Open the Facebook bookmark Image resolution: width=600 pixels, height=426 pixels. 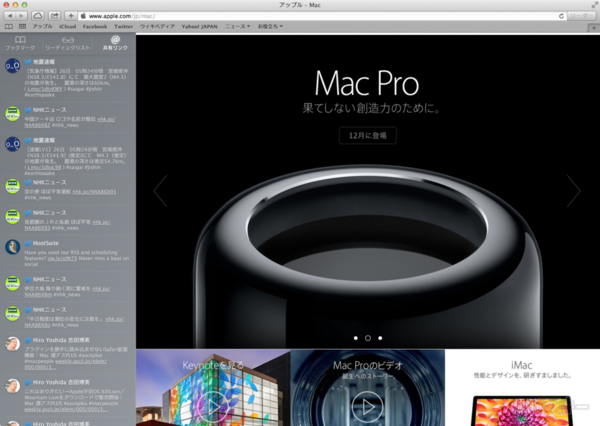click(x=95, y=26)
